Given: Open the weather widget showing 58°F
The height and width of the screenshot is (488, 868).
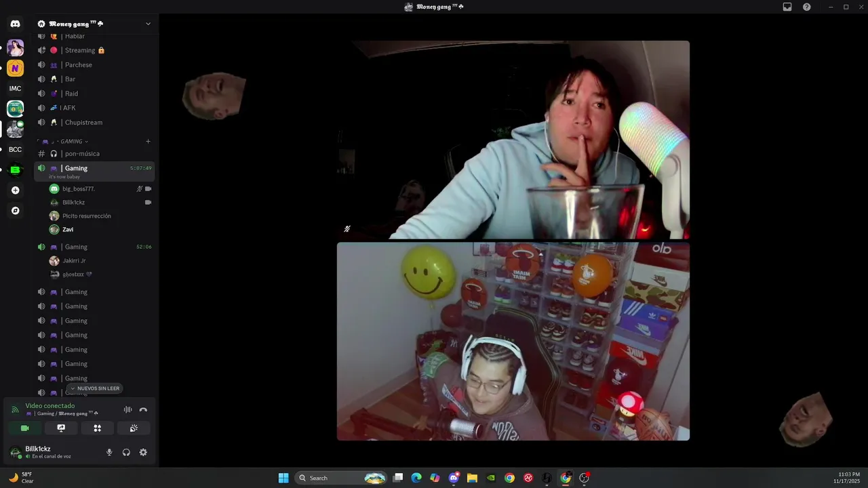Looking at the screenshot, I should [x=20, y=478].
